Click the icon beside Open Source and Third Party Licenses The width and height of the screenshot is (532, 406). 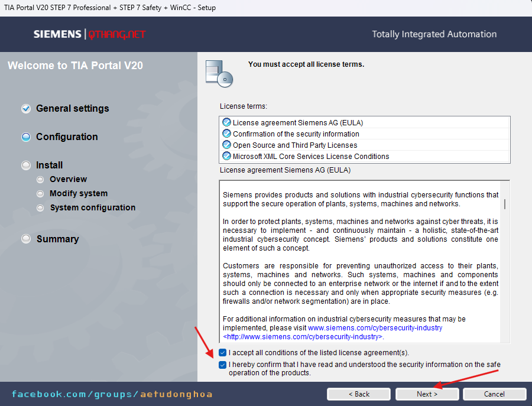pyautogui.click(x=226, y=145)
